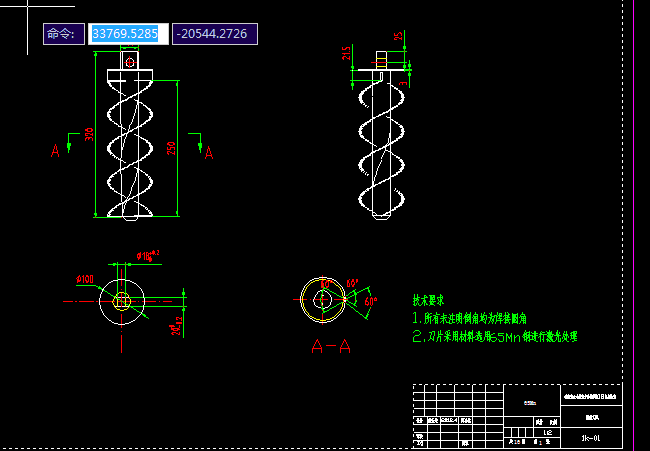Pick the right section marker letter A

209,153
